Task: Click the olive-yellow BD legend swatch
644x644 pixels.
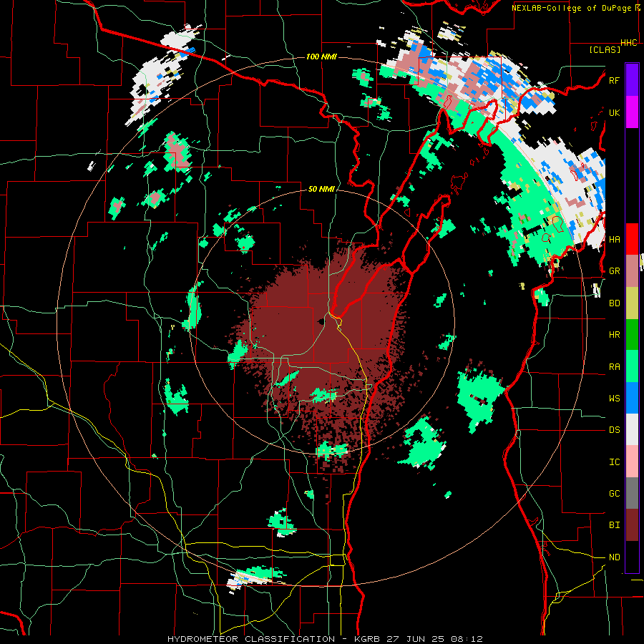Action: click(632, 303)
